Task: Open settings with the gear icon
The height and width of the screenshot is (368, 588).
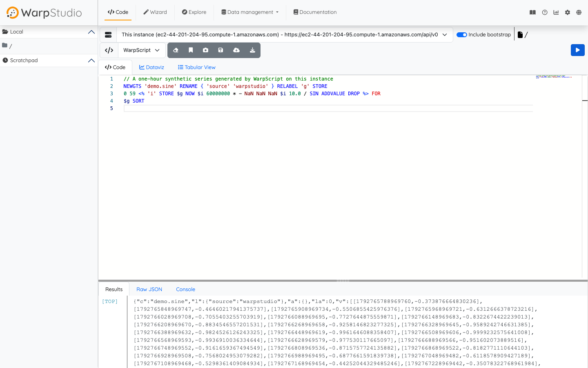Action: coord(568,12)
